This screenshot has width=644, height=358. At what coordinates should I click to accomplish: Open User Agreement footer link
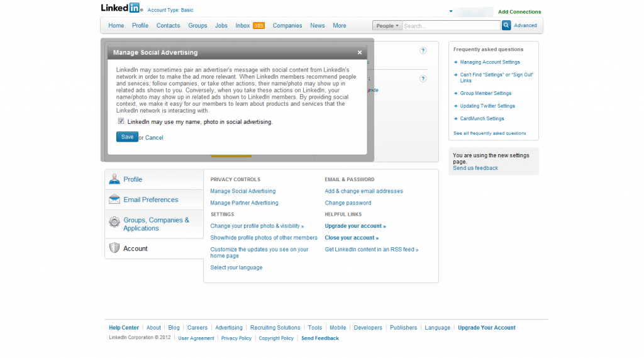tap(196, 338)
